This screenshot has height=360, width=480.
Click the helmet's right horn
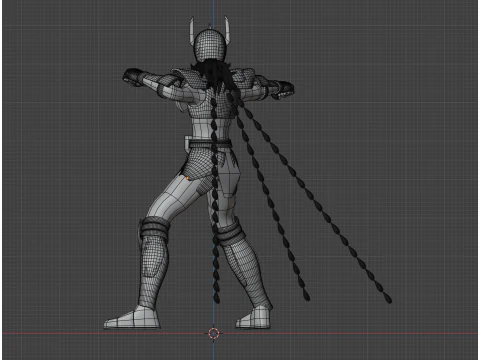point(227,30)
